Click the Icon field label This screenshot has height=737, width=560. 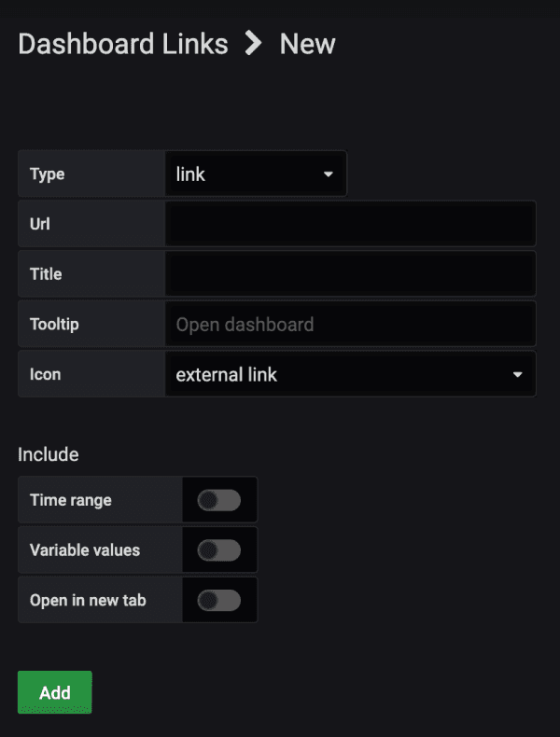(45, 375)
